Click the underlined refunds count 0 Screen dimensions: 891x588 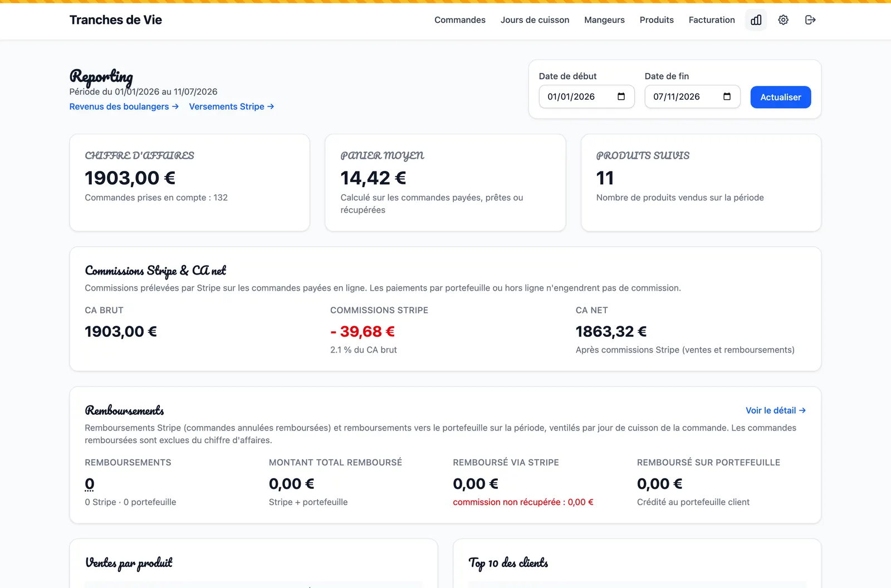point(90,484)
